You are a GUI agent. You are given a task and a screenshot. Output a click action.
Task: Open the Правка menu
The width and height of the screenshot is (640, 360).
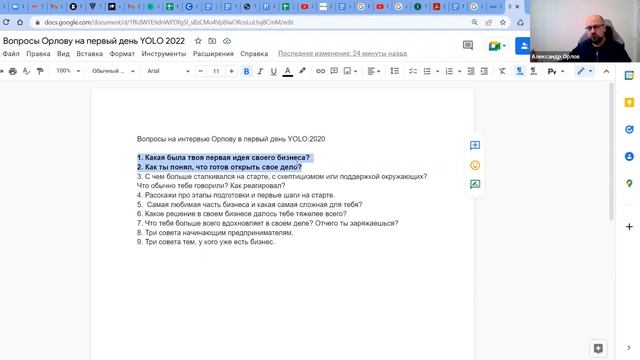(x=38, y=53)
